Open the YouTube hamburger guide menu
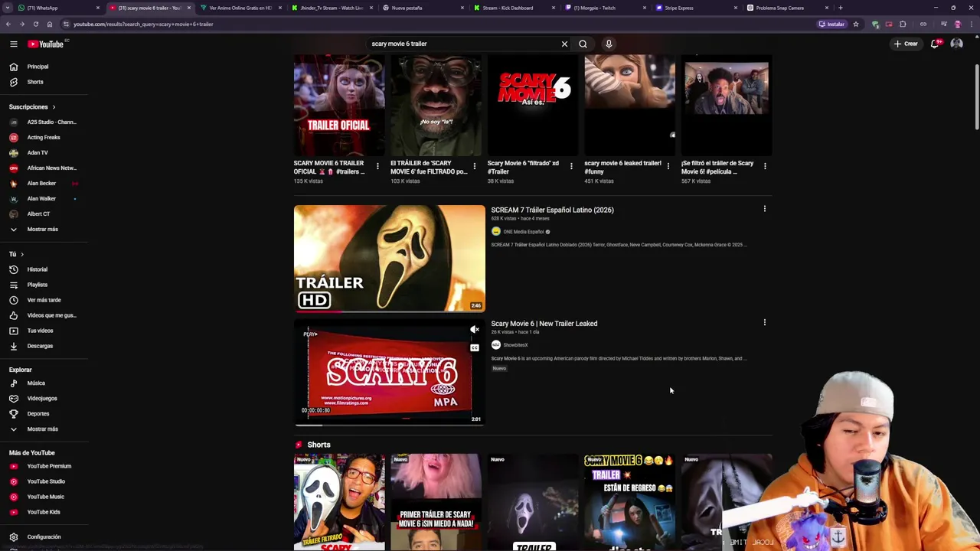980x551 pixels. pos(13,44)
